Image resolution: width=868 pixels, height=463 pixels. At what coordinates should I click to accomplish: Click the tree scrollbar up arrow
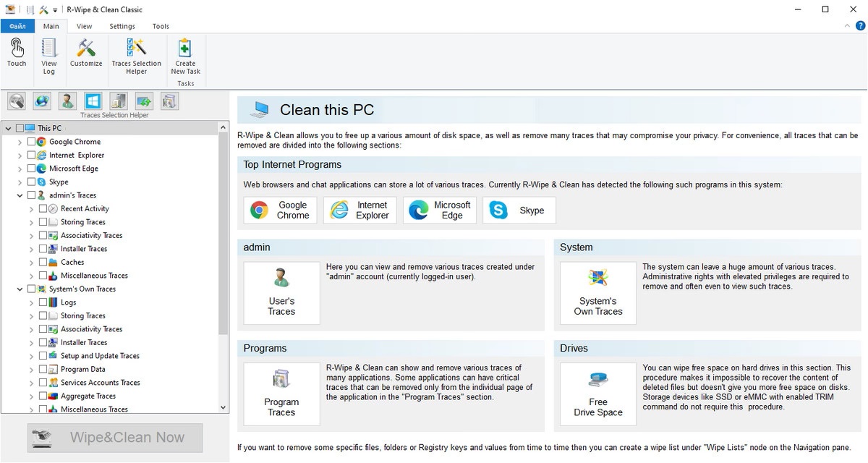pos(223,127)
